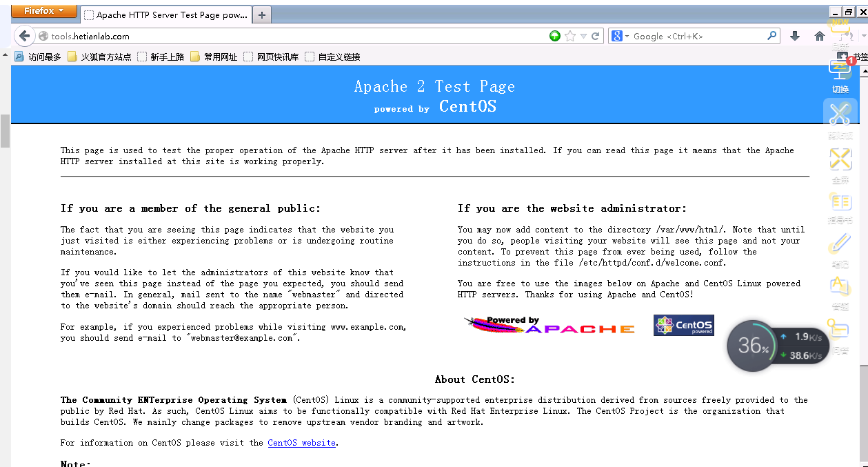The height and width of the screenshot is (467, 868).
Task: Open the address bar history dropdown arrow
Action: 583,36
